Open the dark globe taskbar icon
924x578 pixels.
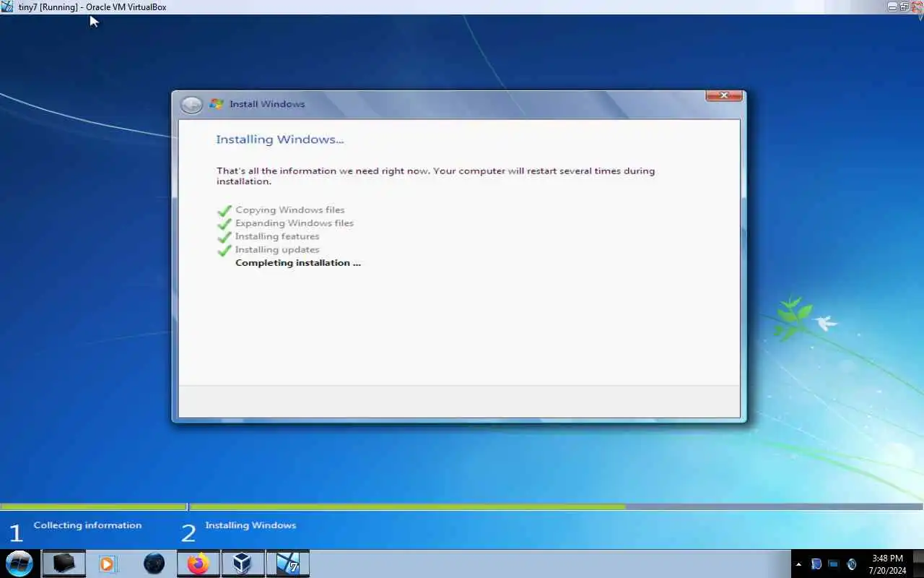[154, 564]
